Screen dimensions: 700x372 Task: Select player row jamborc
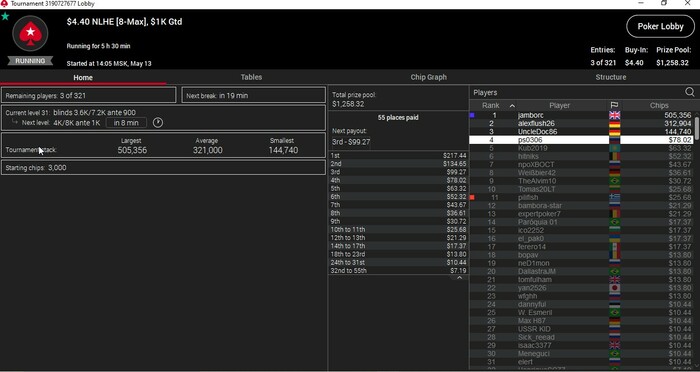coord(581,115)
